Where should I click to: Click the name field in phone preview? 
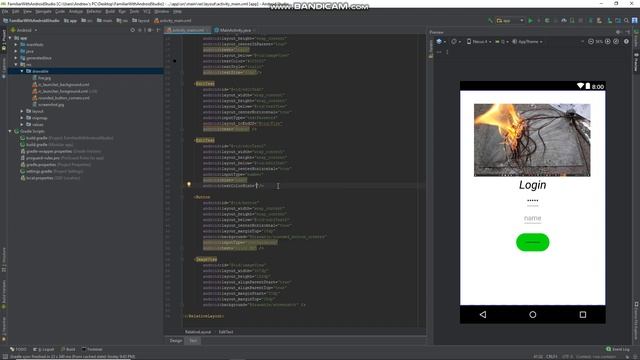pos(533,219)
